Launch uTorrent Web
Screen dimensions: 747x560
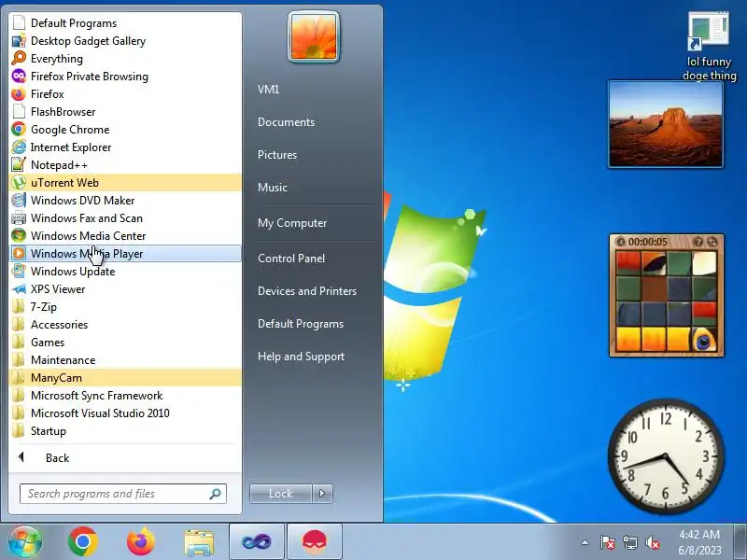click(125, 182)
